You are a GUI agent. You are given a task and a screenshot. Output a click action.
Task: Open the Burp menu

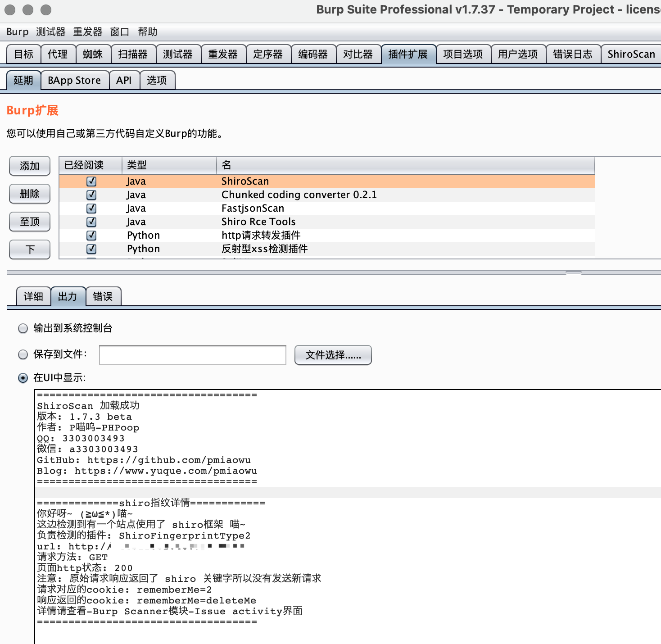point(18,32)
